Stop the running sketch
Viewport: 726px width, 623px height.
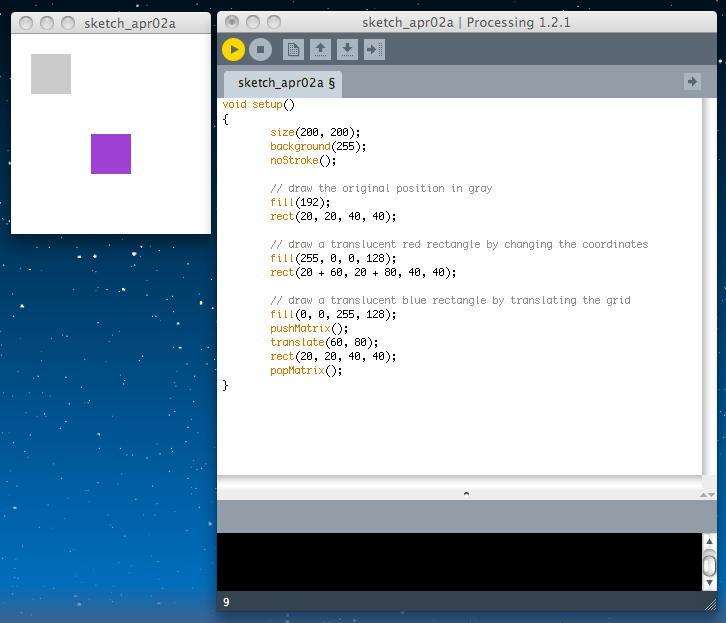260,49
